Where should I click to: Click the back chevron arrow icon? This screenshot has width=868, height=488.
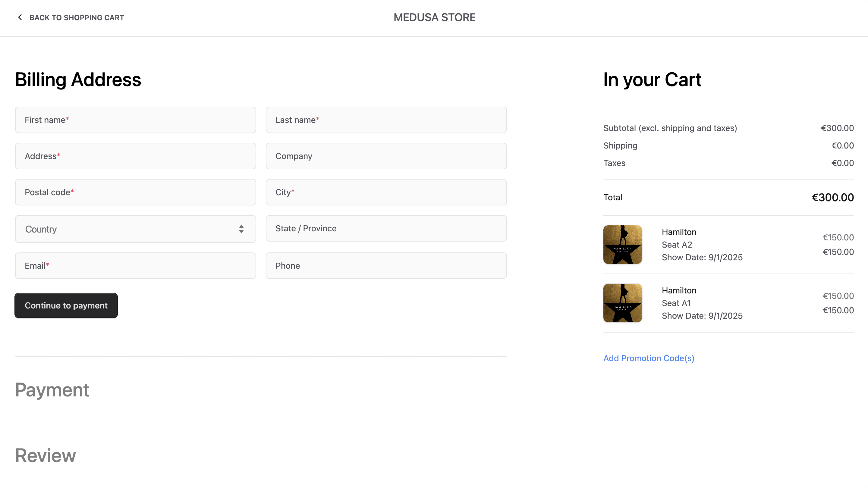(20, 17)
